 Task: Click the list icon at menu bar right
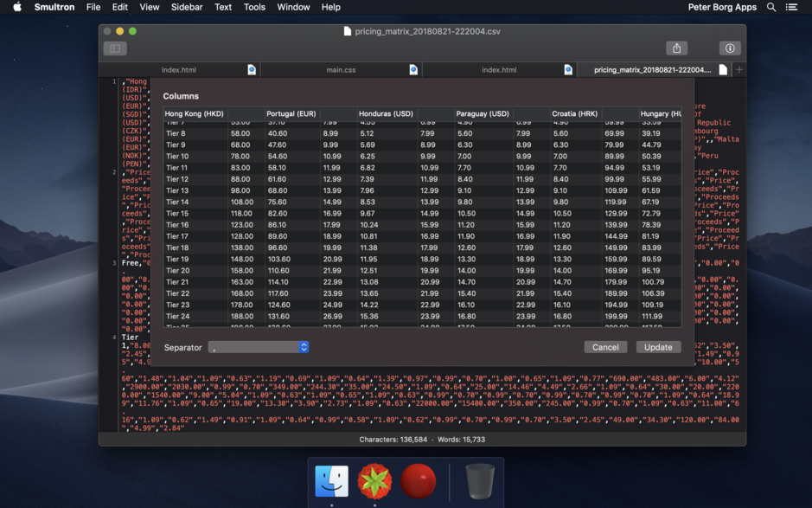click(792, 7)
